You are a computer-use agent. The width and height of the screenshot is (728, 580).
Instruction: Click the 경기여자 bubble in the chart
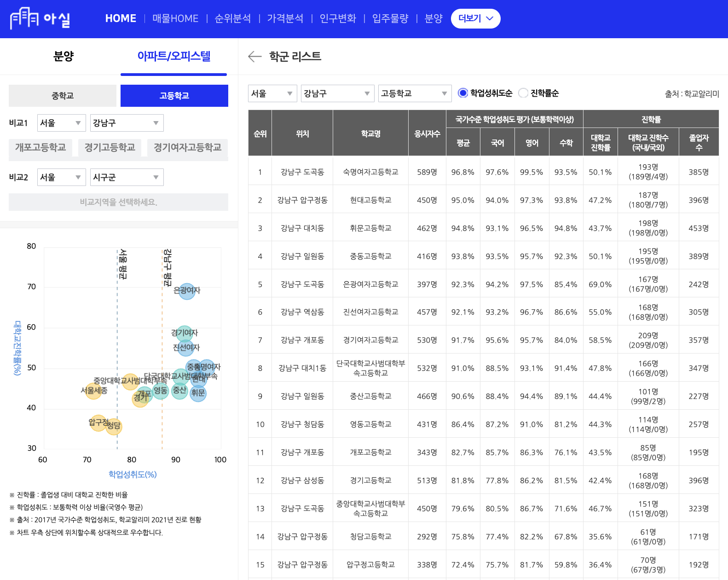click(185, 333)
